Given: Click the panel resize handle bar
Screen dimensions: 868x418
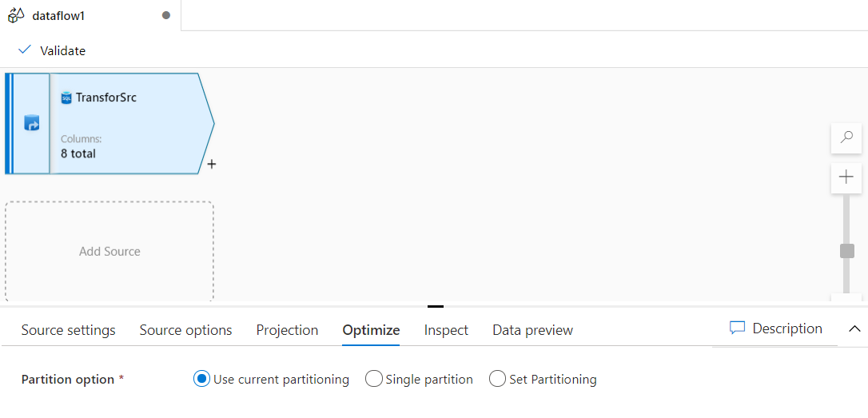Looking at the screenshot, I should pos(435,305).
